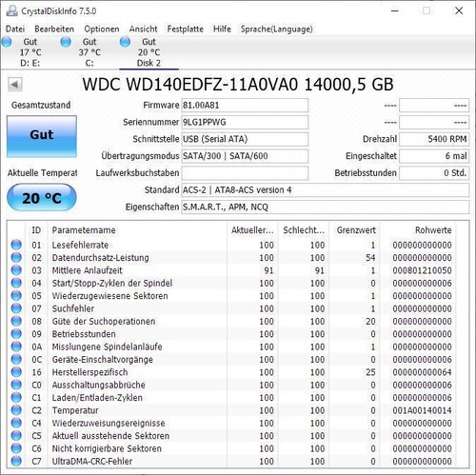Image resolution: width=476 pixels, height=475 pixels.
Task: Click the blue status orb for Disk 2
Action: click(125, 42)
